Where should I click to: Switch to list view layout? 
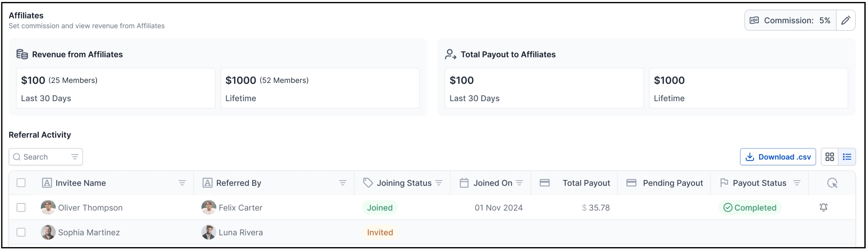(x=847, y=157)
